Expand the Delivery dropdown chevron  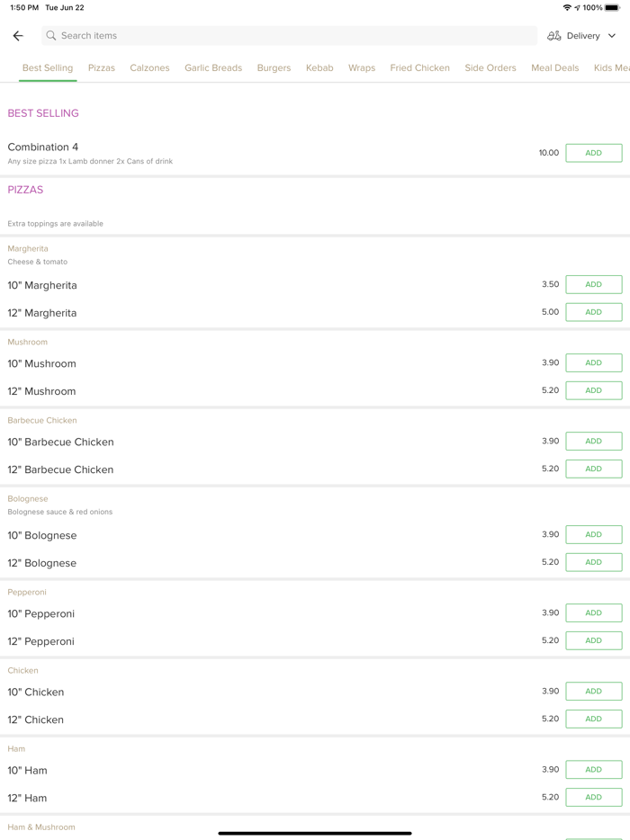click(x=612, y=36)
